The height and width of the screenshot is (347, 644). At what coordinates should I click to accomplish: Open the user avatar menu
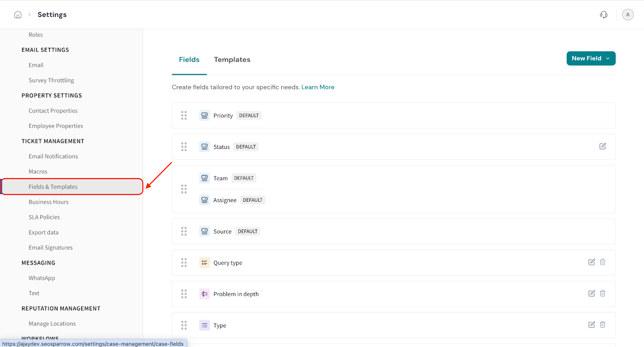tap(627, 15)
